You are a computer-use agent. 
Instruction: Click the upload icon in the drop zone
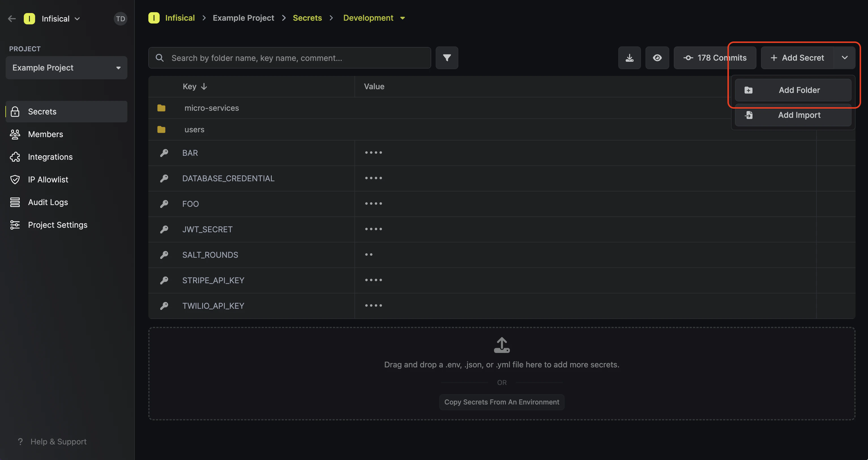pyautogui.click(x=502, y=345)
